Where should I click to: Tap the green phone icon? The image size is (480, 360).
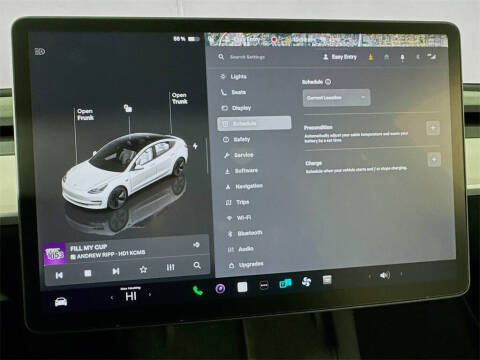click(x=198, y=290)
